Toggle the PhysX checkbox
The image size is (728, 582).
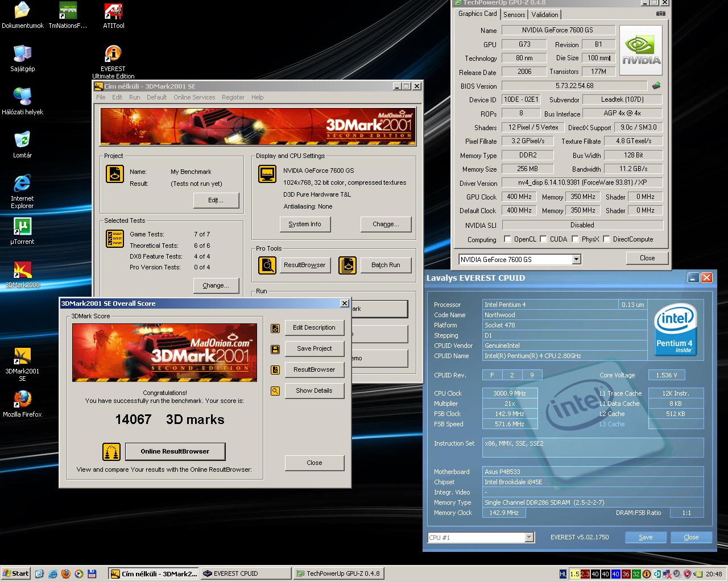click(575, 239)
